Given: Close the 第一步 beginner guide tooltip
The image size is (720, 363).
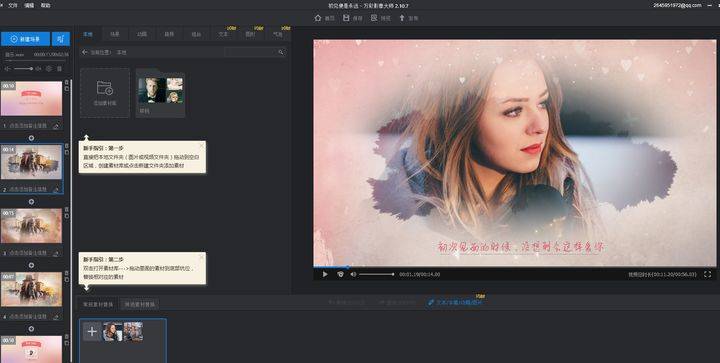Looking at the screenshot, I should coord(201,146).
